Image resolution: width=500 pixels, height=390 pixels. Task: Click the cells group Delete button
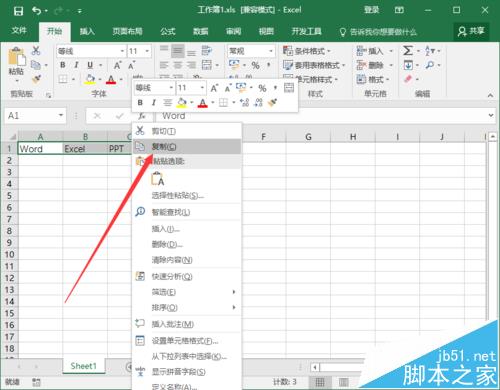pyautogui.click(x=375, y=65)
